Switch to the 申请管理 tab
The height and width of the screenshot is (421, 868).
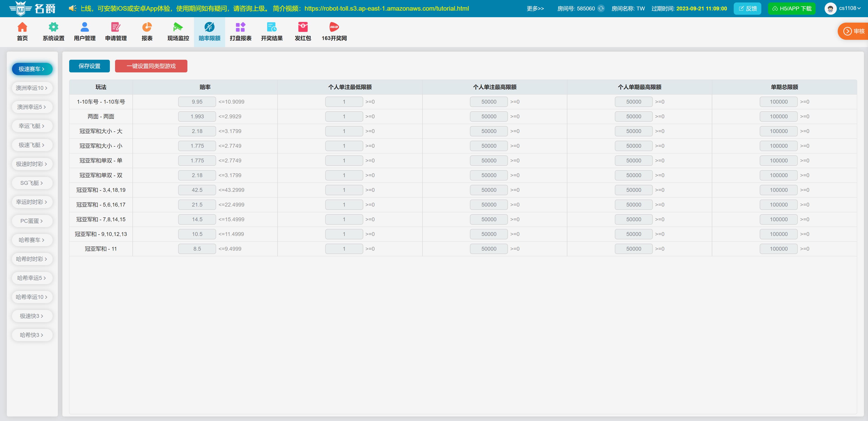click(116, 32)
